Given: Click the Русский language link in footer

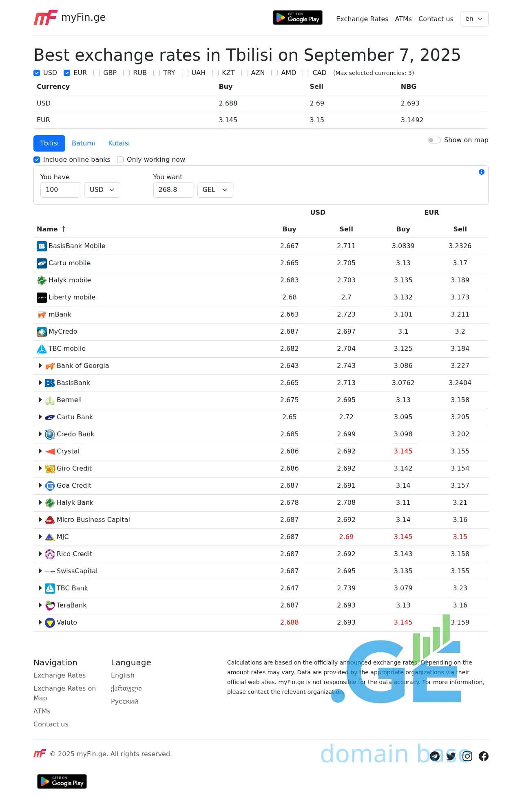Looking at the screenshot, I should tap(124, 701).
